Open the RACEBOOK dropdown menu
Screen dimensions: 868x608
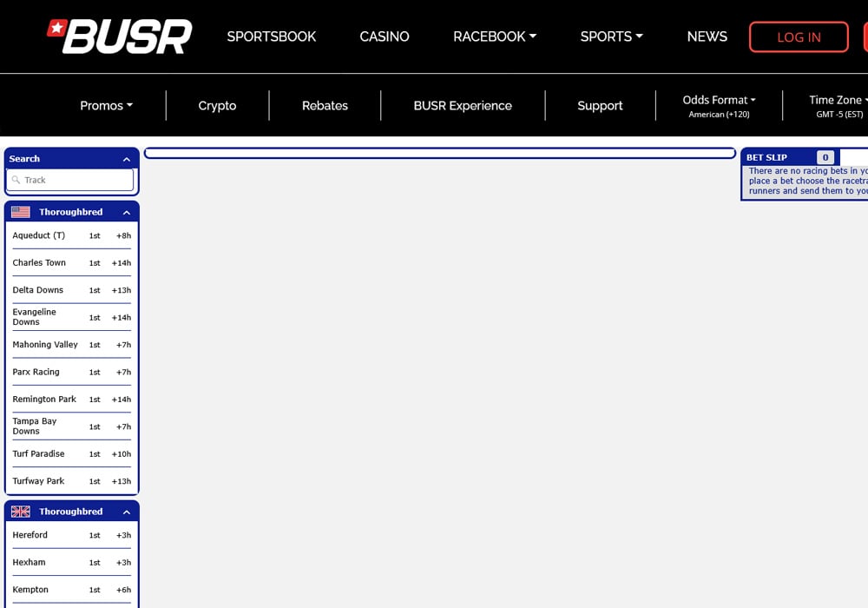click(x=495, y=36)
